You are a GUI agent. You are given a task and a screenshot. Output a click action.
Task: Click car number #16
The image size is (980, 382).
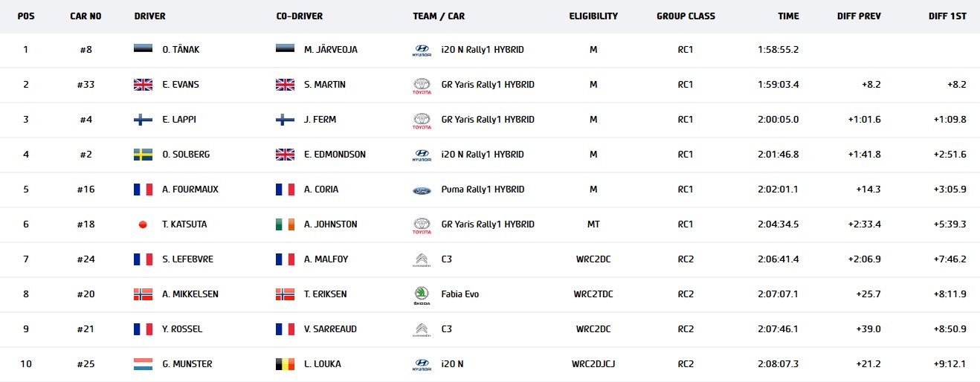click(x=86, y=190)
